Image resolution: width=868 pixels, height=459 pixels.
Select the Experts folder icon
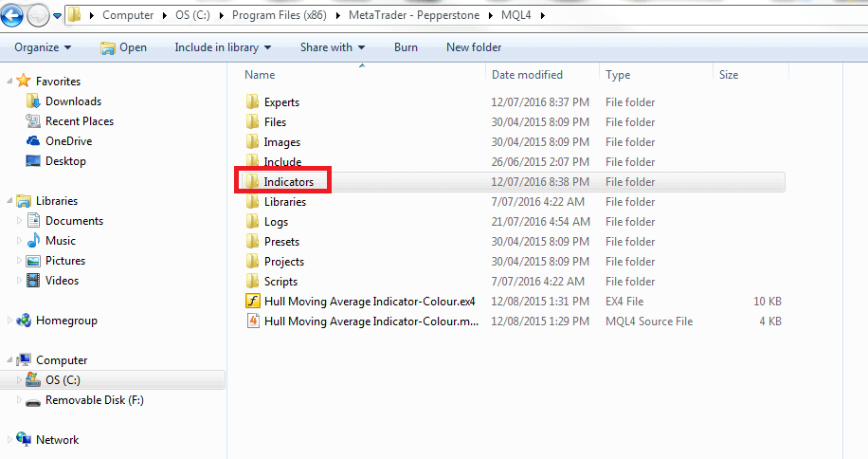252,101
